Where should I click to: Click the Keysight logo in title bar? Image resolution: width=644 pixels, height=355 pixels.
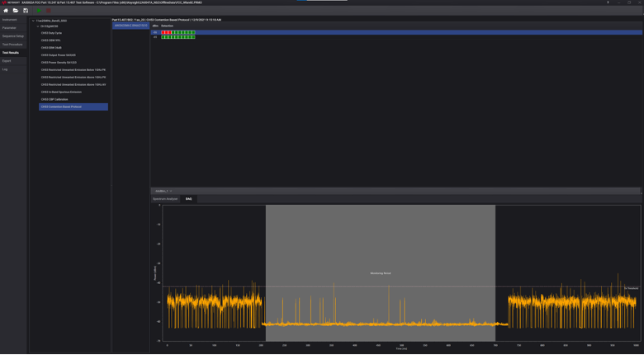tap(8, 2)
